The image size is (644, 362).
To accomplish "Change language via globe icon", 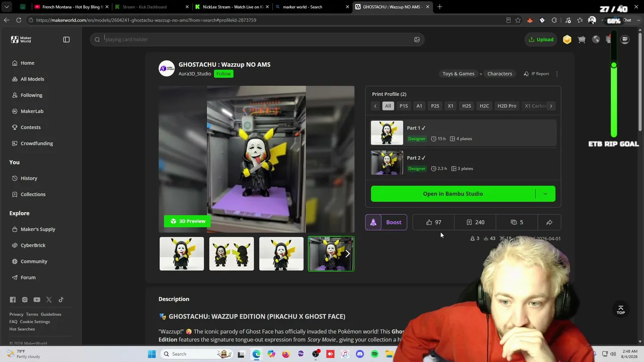I will 596,39.
